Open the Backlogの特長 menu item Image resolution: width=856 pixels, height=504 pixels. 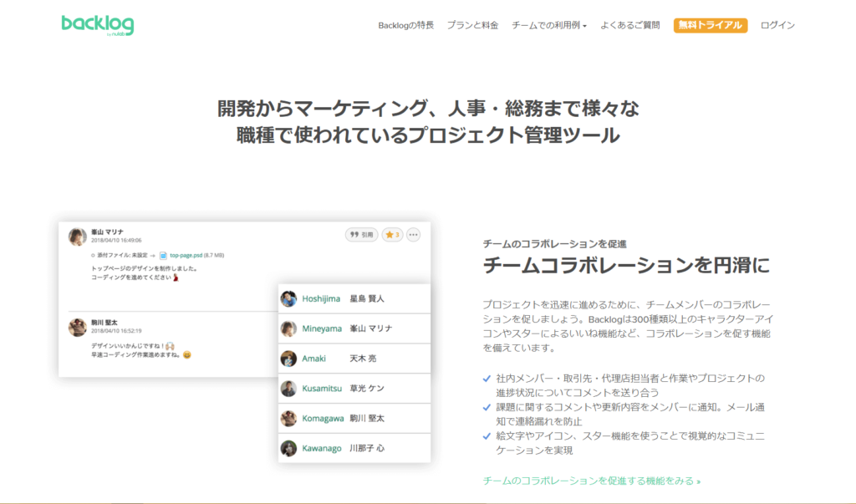[x=405, y=25]
